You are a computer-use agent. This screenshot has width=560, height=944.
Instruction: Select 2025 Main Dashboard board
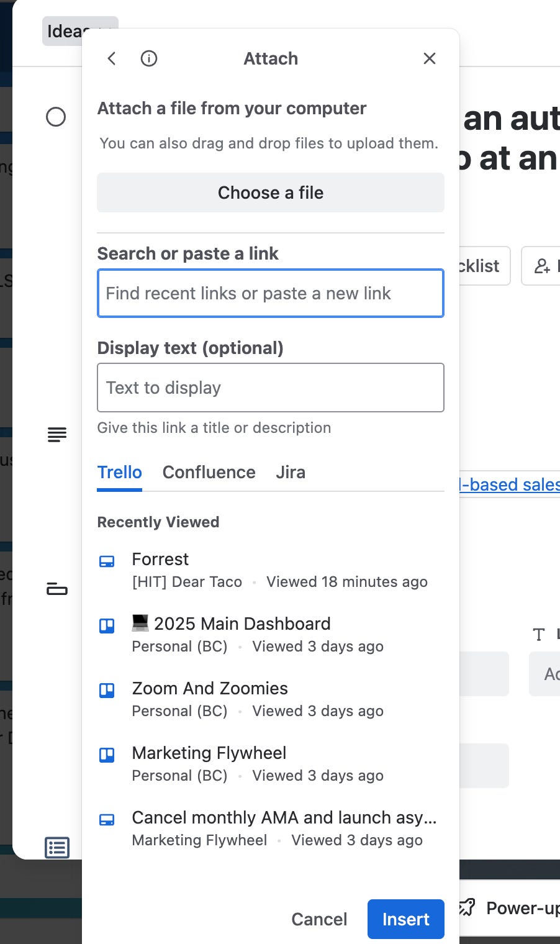271,635
